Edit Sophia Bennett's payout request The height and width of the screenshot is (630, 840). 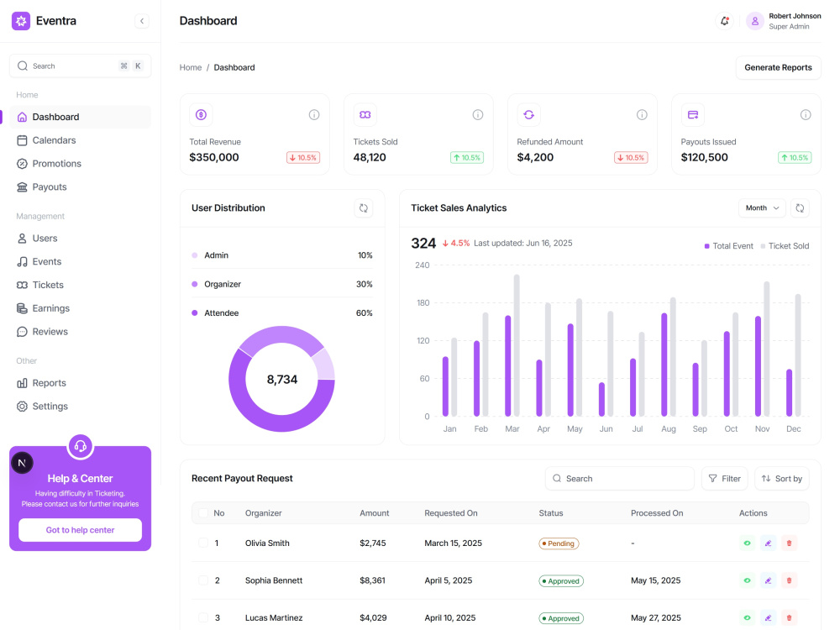pyautogui.click(x=769, y=580)
